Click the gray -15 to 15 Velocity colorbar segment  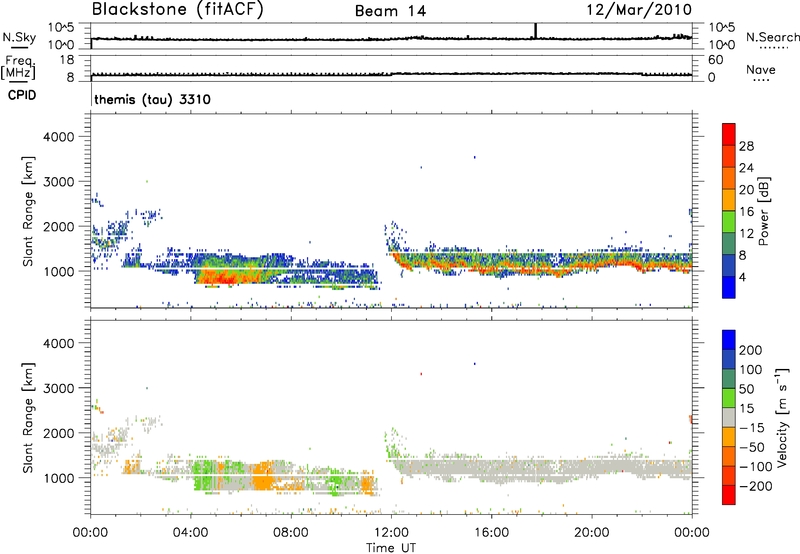pyautogui.click(x=729, y=417)
